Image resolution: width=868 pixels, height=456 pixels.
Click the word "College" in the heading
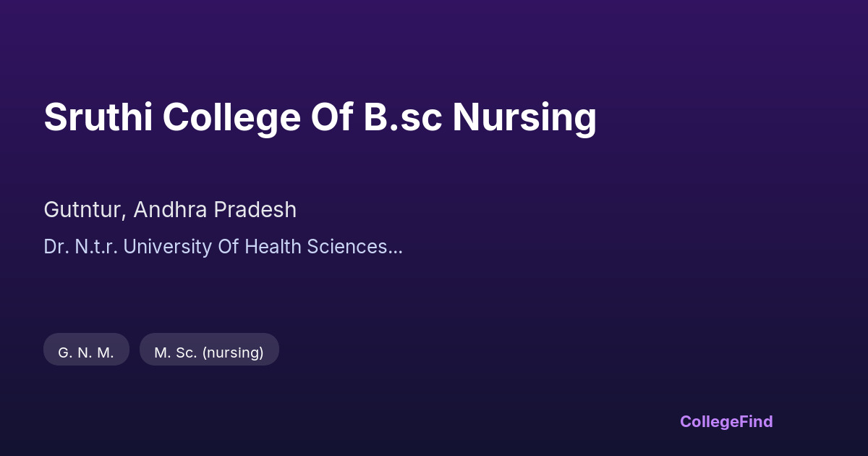(231, 117)
